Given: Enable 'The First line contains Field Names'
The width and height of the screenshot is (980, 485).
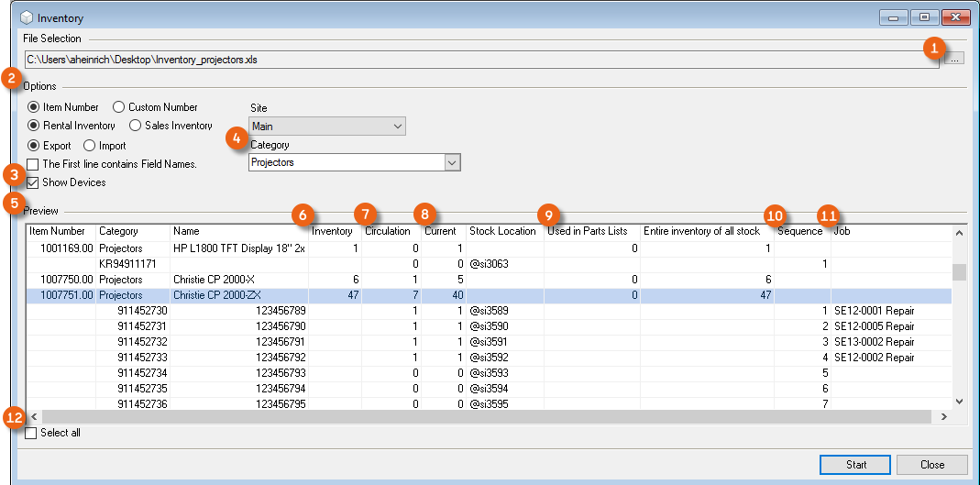Looking at the screenshot, I should click(x=33, y=164).
